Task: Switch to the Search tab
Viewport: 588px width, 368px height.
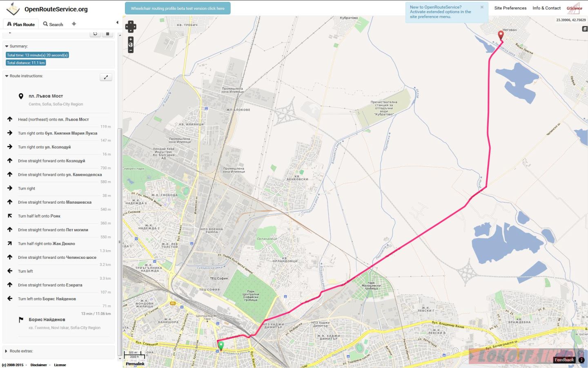Action: 53,24
